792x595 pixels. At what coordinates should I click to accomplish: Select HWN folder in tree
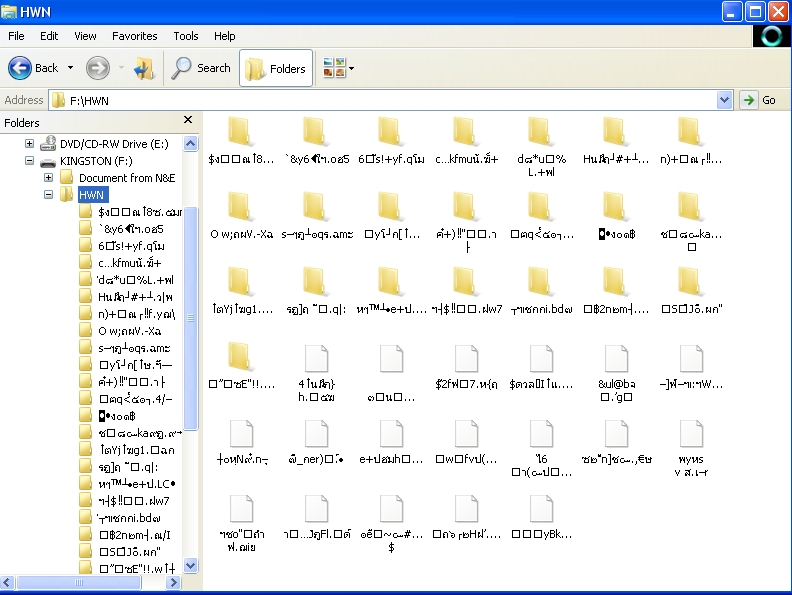[91, 195]
